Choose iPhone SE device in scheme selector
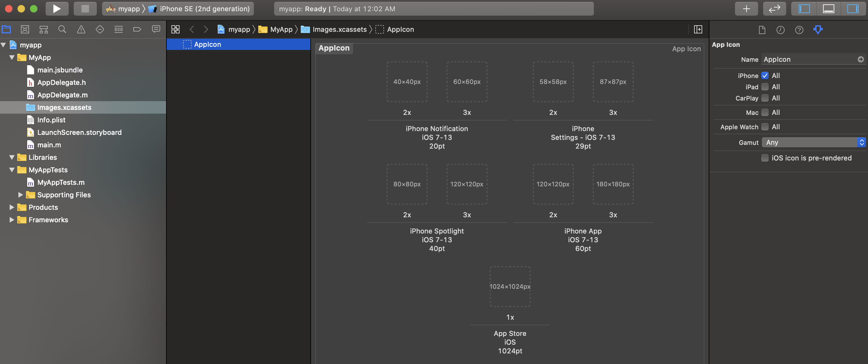The width and height of the screenshot is (868, 364). tap(204, 9)
